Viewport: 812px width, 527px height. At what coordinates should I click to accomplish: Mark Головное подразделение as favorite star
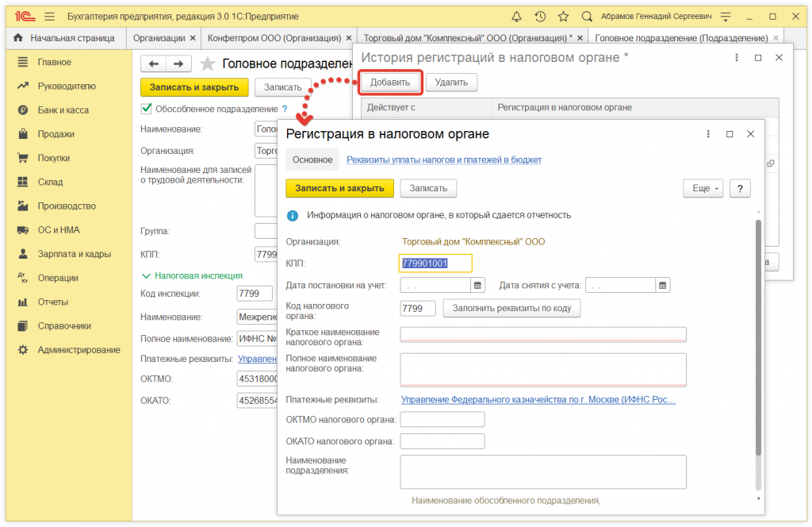click(x=207, y=64)
